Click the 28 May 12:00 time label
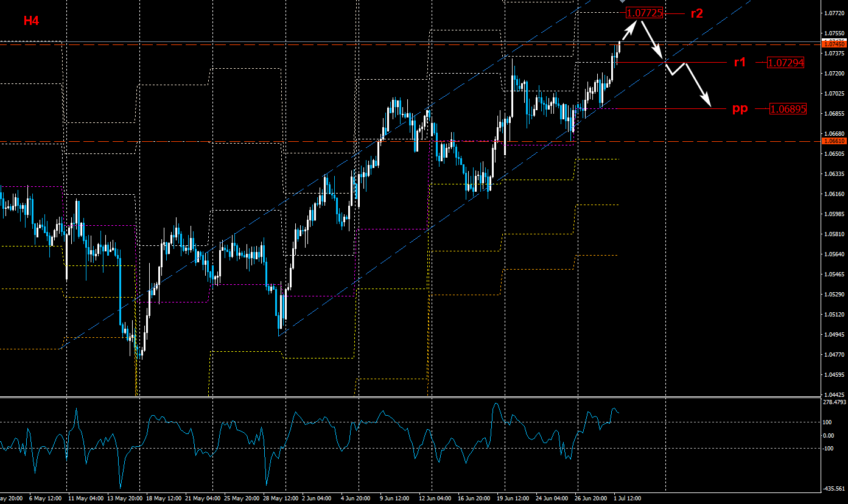Viewport: 848px width, 504px height. pos(282,498)
